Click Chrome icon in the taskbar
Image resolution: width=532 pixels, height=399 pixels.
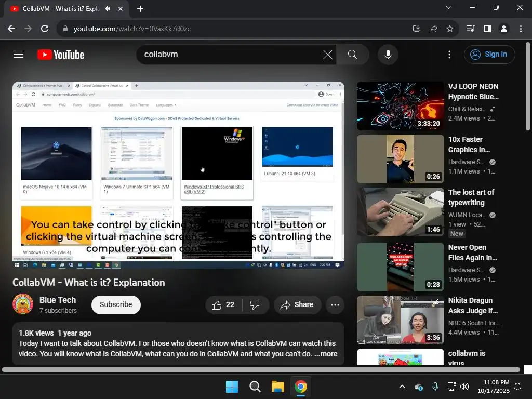click(x=301, y=387)
